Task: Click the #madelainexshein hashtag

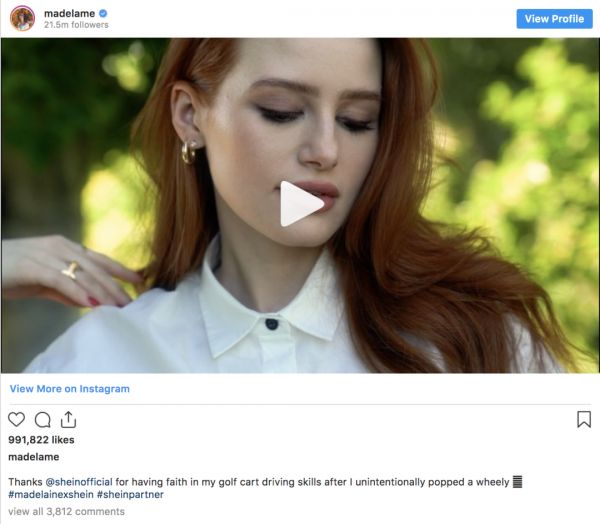Action: pyautogui.click(x=50, y=494)
